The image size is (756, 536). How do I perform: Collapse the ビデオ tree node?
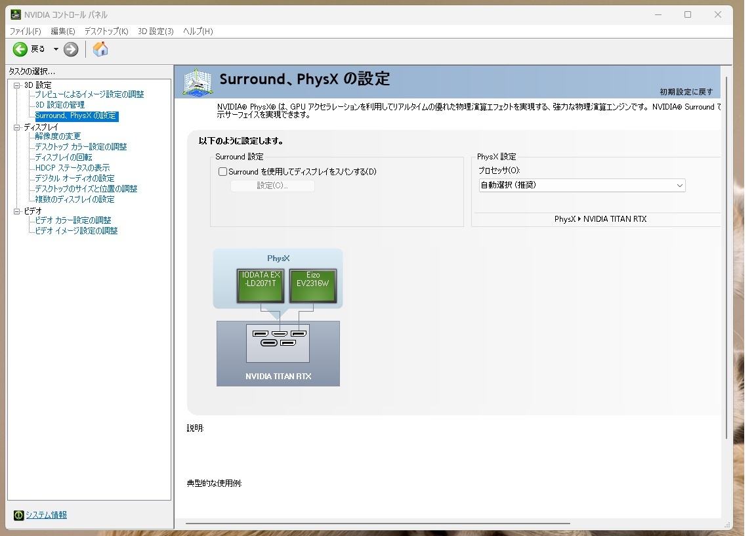(x=17, y=211)
